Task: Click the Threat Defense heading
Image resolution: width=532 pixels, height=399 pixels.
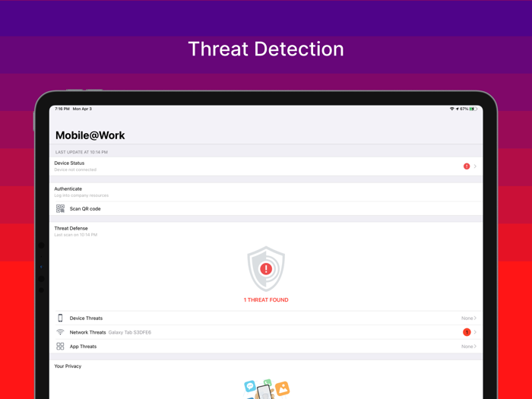Action: pos(71,228)
